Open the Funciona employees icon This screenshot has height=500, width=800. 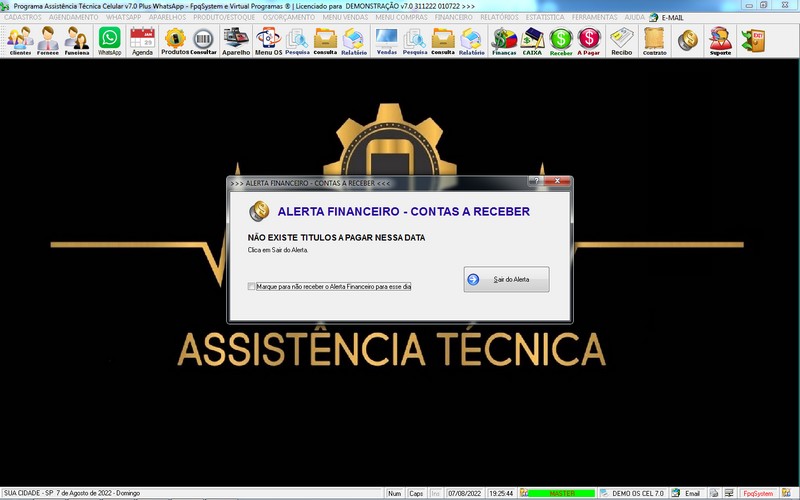tap(77, 41)
